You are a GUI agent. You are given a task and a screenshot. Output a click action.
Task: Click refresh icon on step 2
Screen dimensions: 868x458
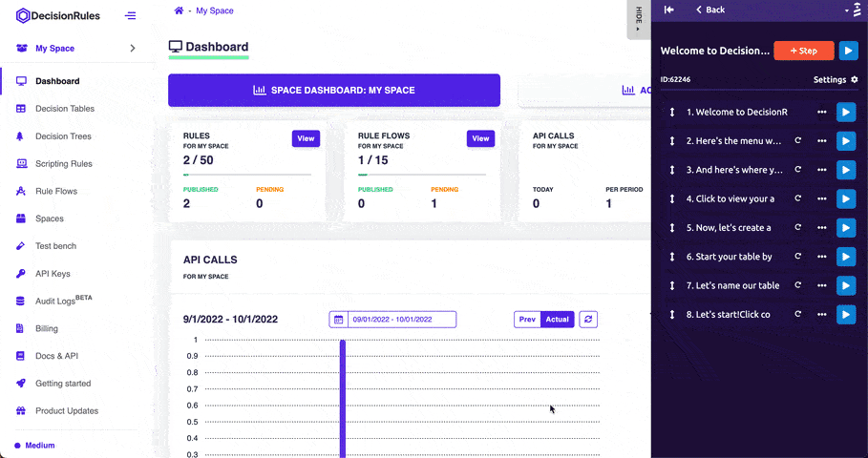(797, 140)
